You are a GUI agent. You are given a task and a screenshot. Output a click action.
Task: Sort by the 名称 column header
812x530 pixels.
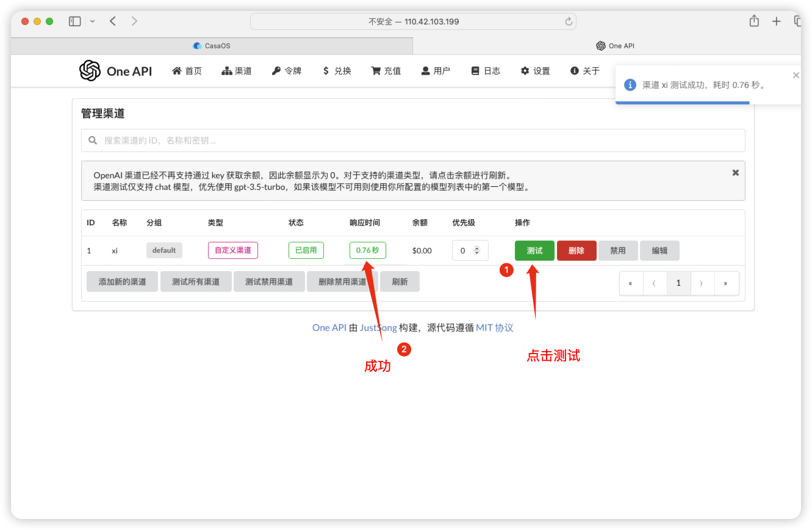click(x=120, y=223)
